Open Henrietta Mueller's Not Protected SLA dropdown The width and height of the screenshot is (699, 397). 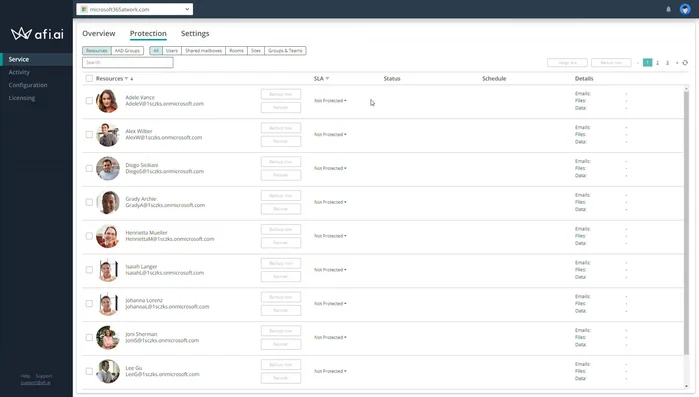click(x=330, y=237)
